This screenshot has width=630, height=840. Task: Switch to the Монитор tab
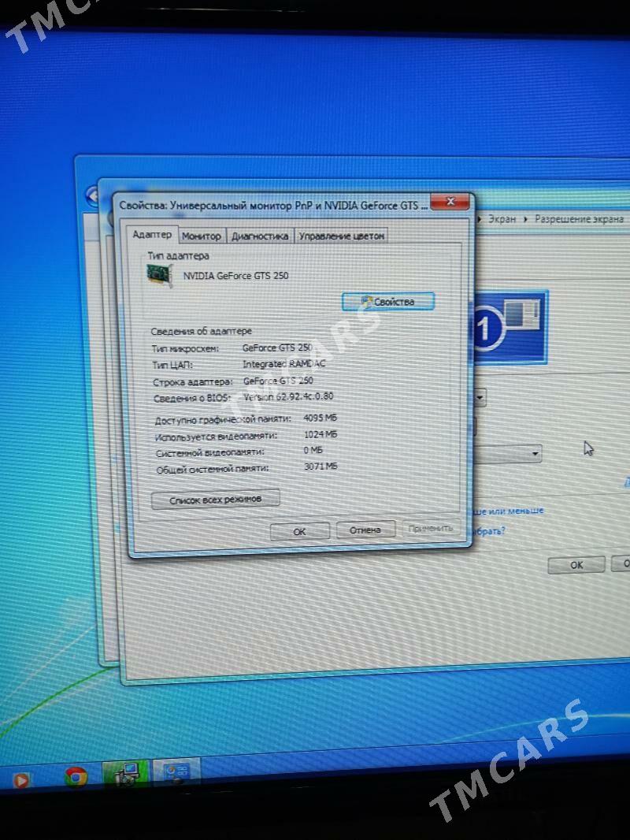[x=202, y=236]
